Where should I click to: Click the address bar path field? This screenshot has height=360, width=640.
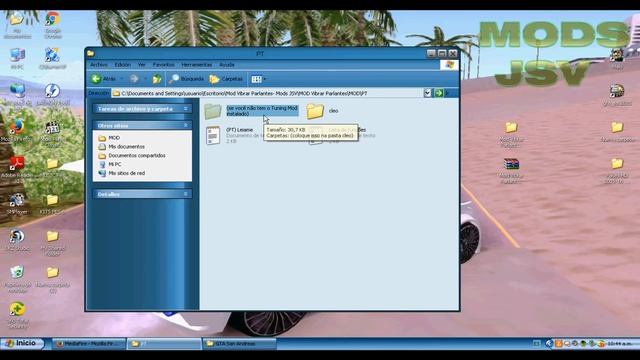(x=267, y=93)
